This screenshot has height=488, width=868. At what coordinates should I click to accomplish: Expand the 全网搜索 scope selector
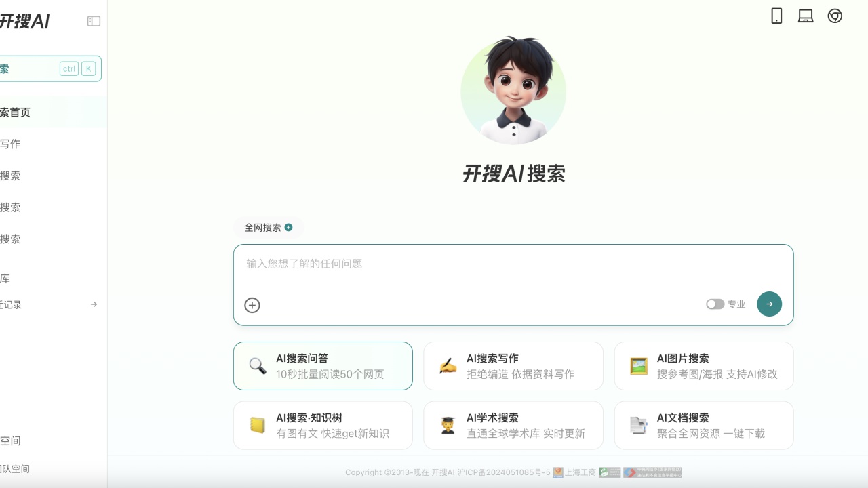tap(269, 228)
